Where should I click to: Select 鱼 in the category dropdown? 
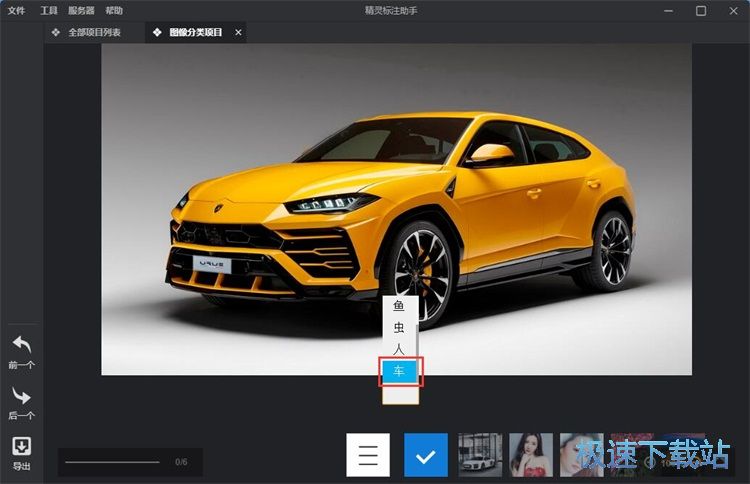pos(400,306)
